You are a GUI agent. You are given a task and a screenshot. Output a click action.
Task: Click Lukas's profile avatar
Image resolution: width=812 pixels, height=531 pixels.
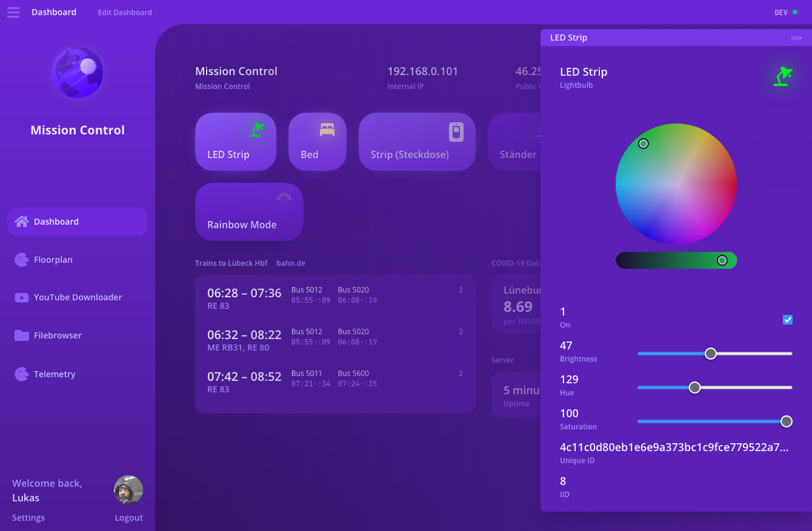128,489
